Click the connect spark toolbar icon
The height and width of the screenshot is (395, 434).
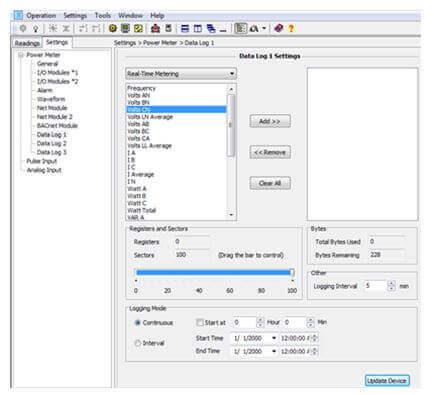pos(53,29)
